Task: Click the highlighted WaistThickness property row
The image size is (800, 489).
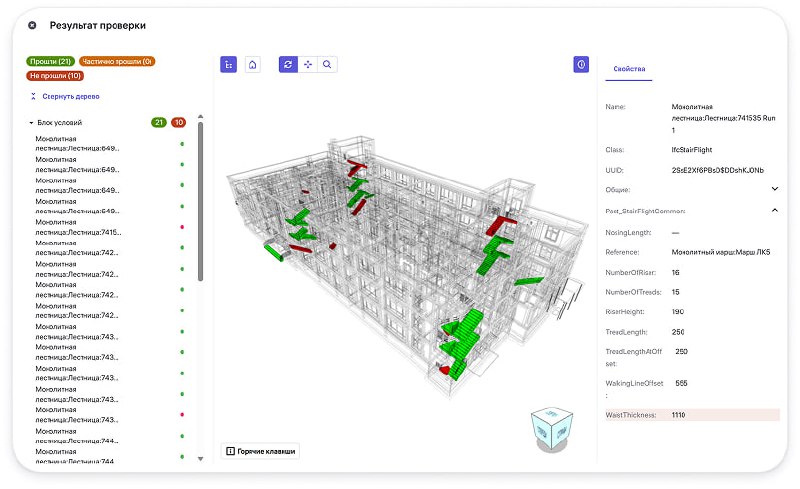Action: 692,414
